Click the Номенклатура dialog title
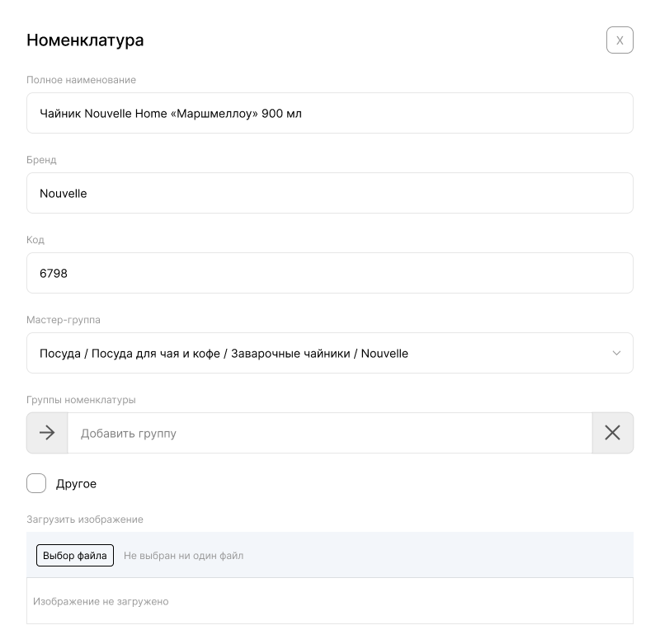This screenshot has height=644, width=660. [85, 40]
